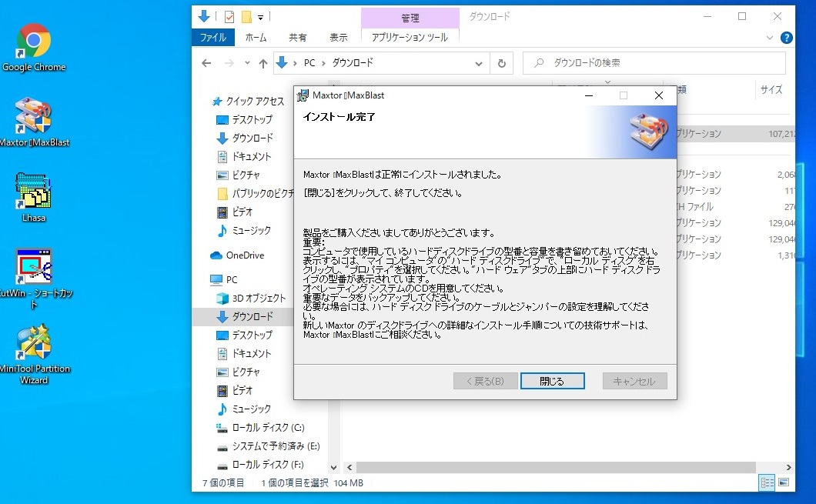Select the 管理 contextual tab
816x504 pixels.
pos(410,18)
